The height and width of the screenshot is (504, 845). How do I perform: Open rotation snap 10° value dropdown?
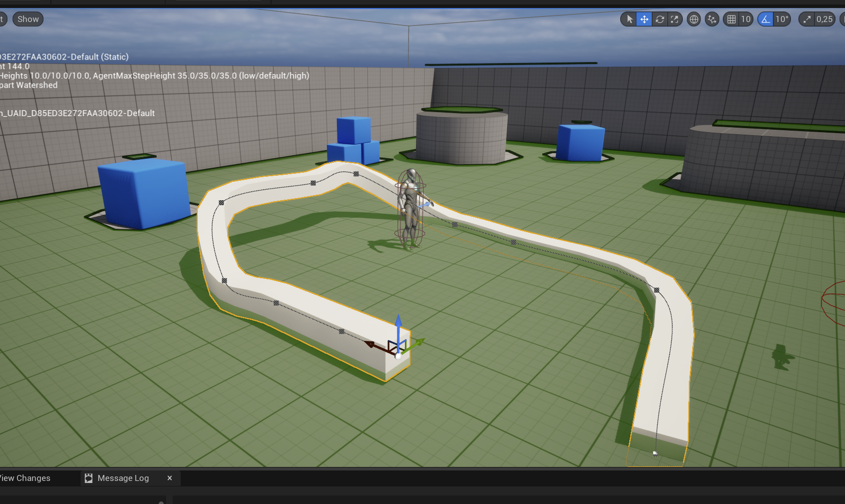pos(782,20)
